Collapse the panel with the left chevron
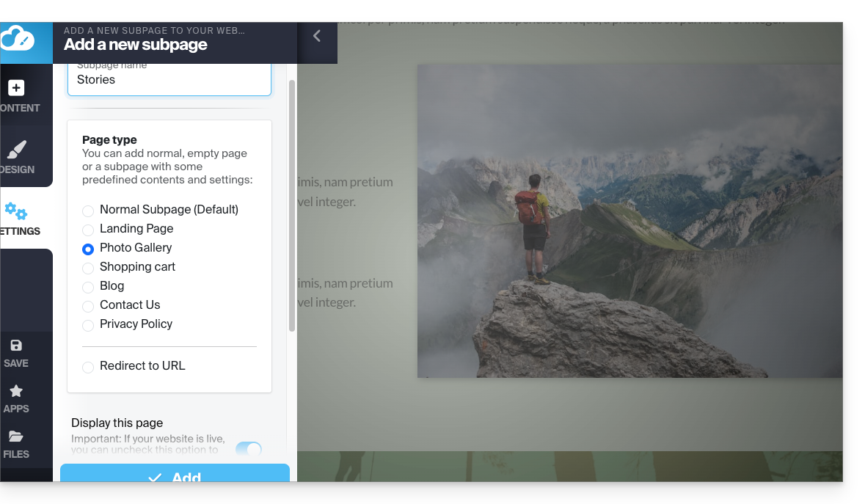This screenshot has height=504, width=865. 317,36
